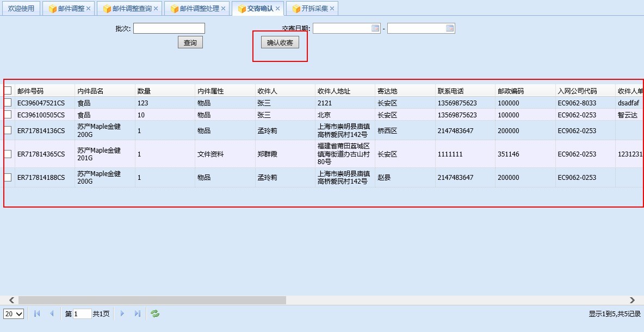Switch to the 欢迎使用 tab

[x=21, y=8]
